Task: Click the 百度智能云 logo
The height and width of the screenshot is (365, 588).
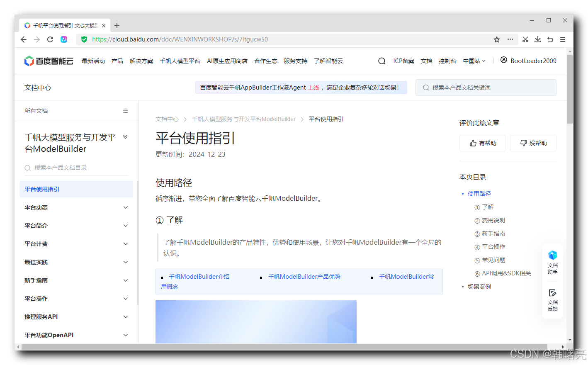Action: click(x=49, y=61)
